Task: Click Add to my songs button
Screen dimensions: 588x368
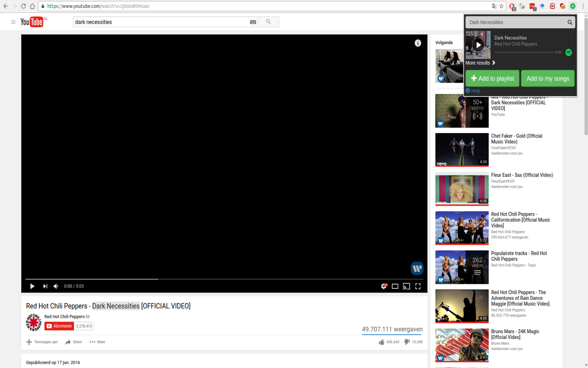Action: point(548,78)
